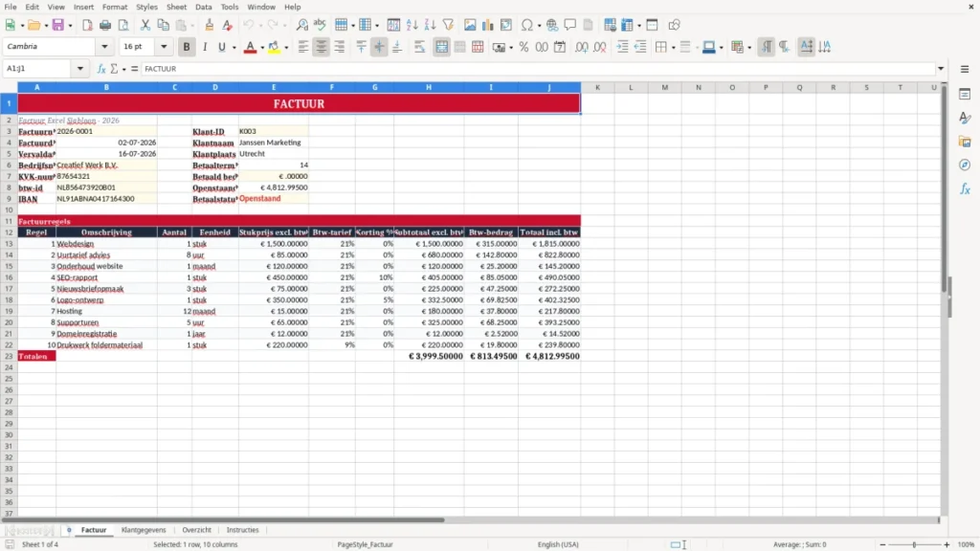Screen dimensions: 980x551
Task: Insert a hyperlink
Action: click(552, 25)
